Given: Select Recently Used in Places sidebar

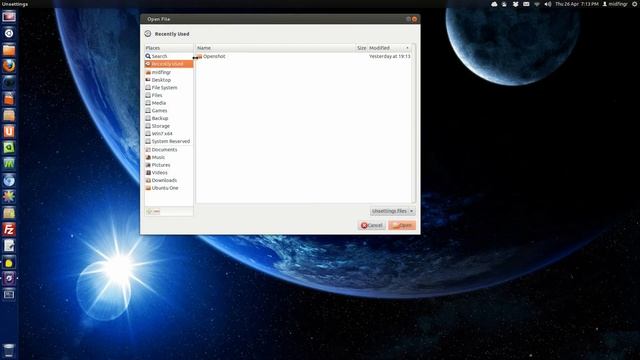Looking at the screenshot, I should (169, 64).
